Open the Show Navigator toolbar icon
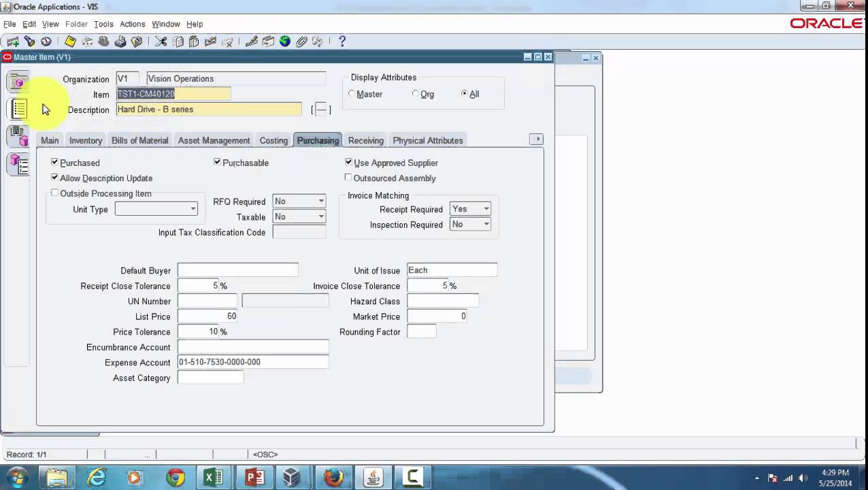The image size is (868, 490). pyautogui.click(x=46, y=42)
